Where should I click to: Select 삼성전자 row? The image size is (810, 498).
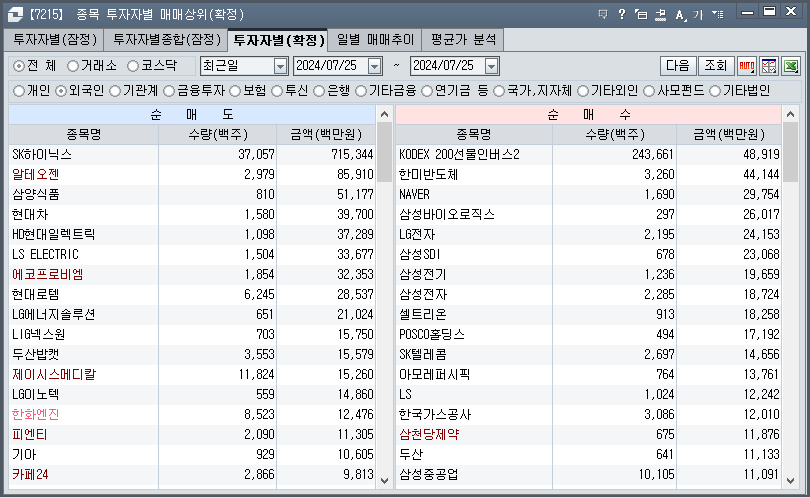point(588,294)
